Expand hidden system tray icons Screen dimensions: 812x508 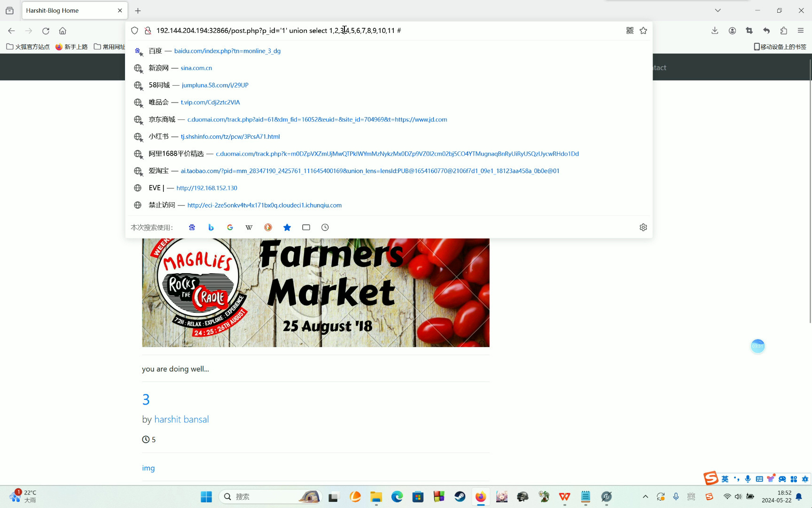[x=646, y=496]
